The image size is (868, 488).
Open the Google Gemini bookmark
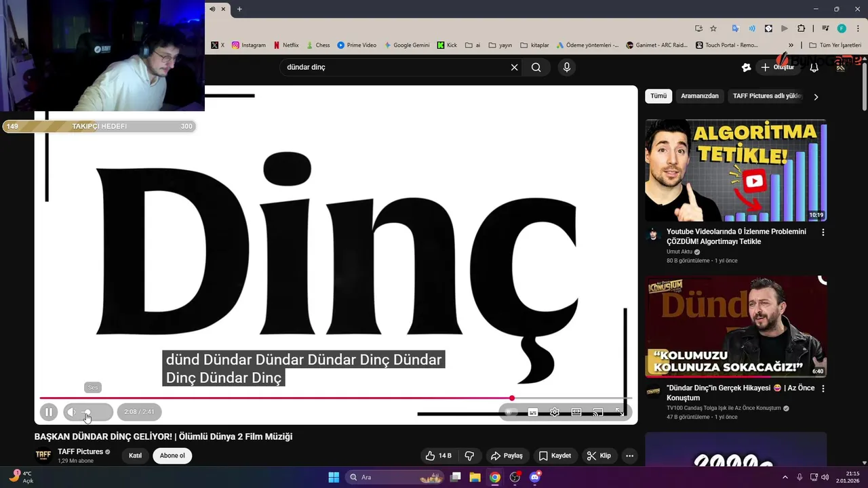pyautogui.click(x=407, y=45)
